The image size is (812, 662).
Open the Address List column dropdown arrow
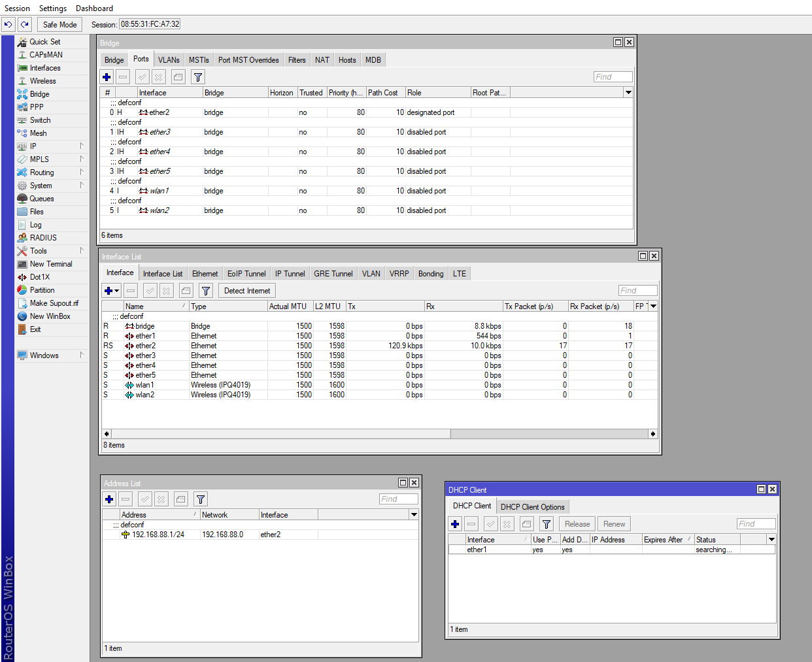click(x=413, y=514)
